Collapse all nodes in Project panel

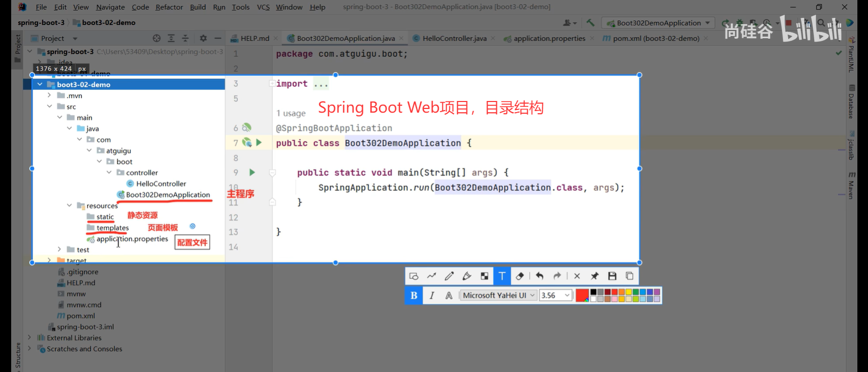pos(185,38)
